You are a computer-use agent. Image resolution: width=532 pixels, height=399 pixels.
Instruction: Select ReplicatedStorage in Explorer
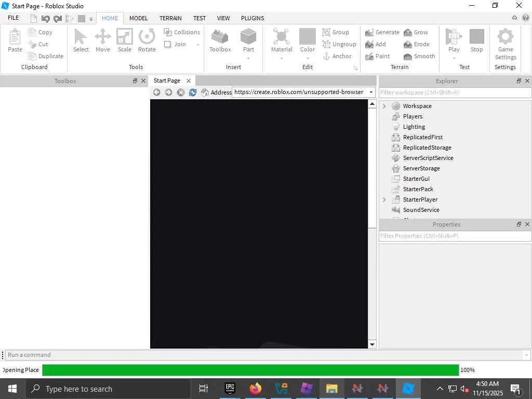pyautogui.click(x=427, y=148)
